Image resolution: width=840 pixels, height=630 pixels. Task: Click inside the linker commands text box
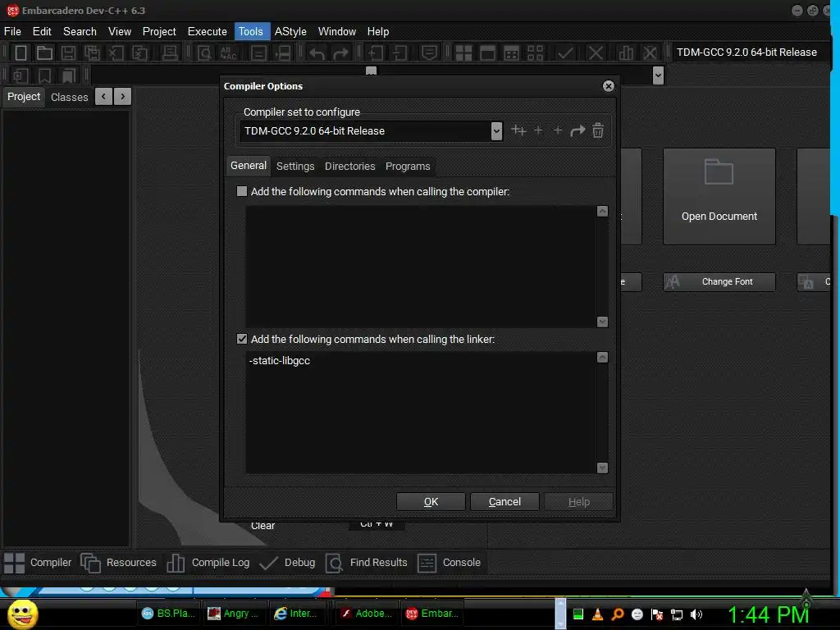pos(421,413)
